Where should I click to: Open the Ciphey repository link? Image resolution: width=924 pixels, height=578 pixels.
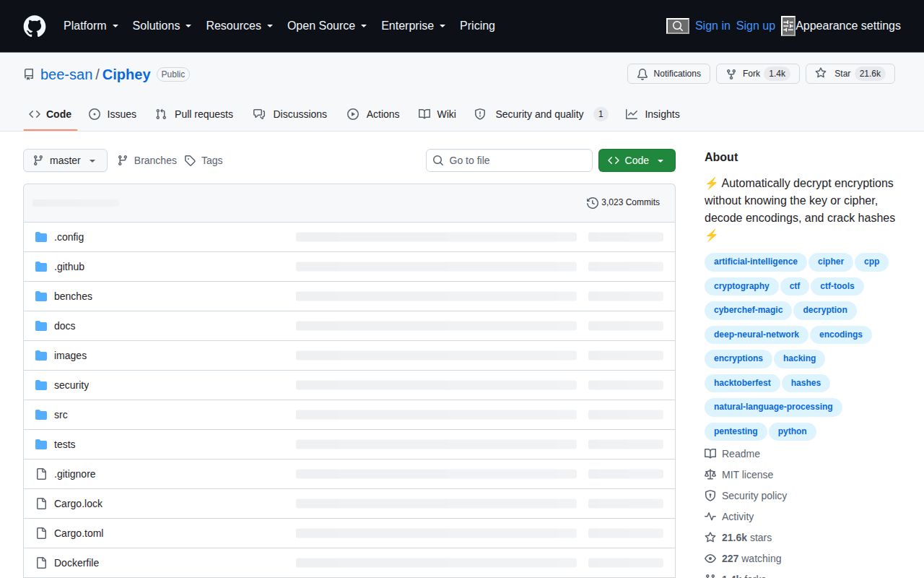tap(126, 74)
